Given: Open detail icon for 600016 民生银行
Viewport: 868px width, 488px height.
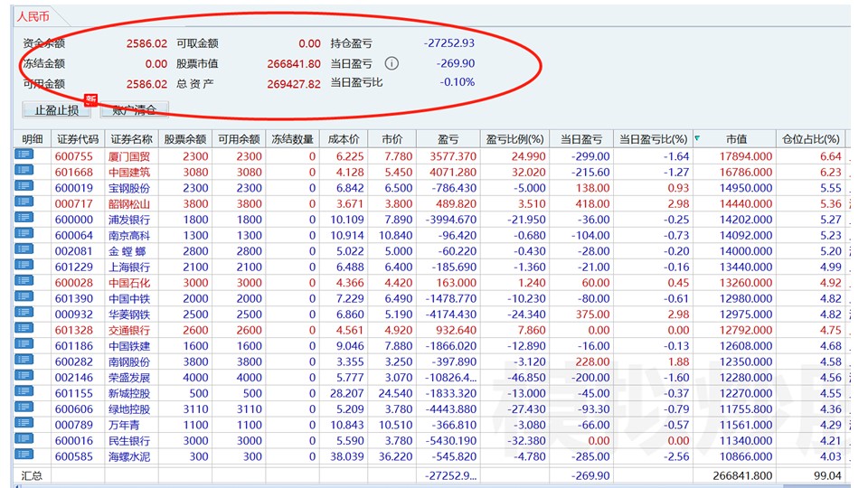Looking at the screenshot, I should (24, 439).
